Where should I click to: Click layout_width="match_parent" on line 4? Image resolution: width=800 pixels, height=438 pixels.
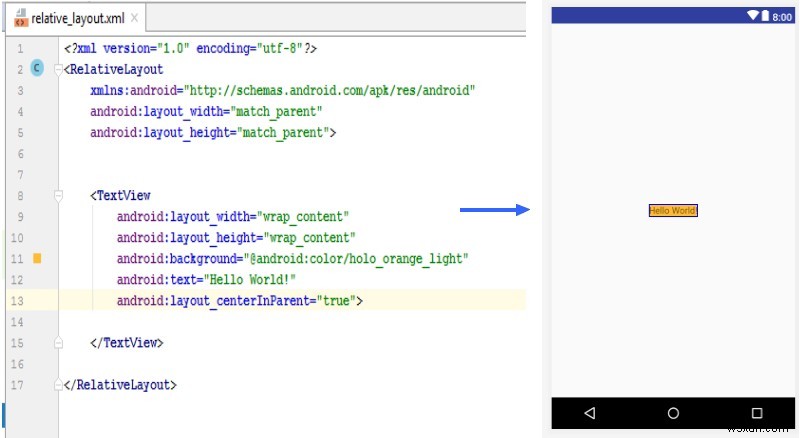pyautogui.click(x=206, y=111)
